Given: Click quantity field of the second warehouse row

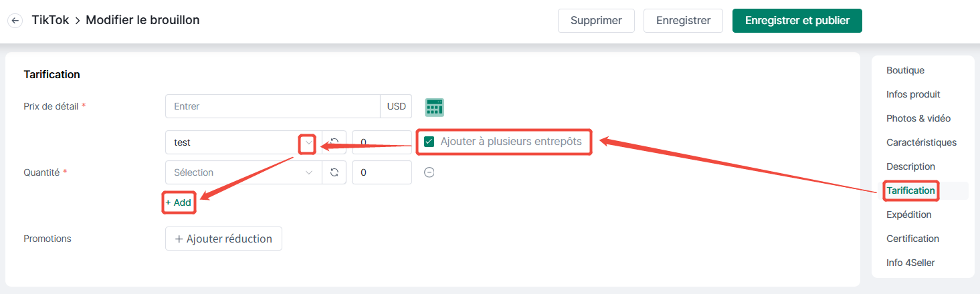Looking at the screenshot, I should coord(382,172).
